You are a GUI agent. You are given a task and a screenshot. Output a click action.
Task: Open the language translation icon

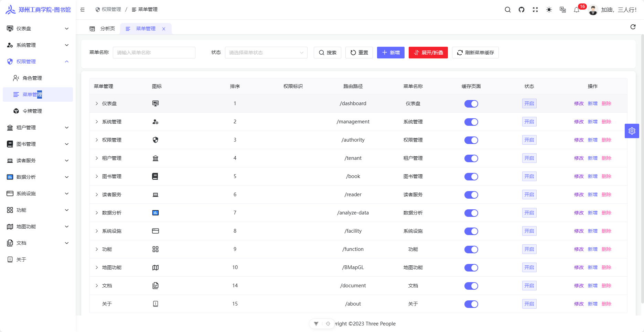pos(563,10)
